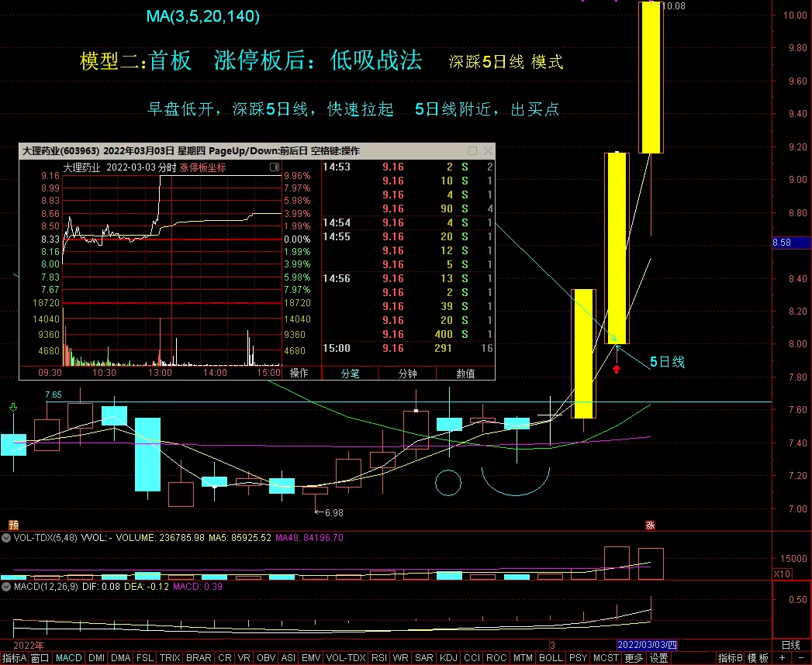Click the 14:53 trade row
Screen dimensions: 812x665
click(408, 167)
